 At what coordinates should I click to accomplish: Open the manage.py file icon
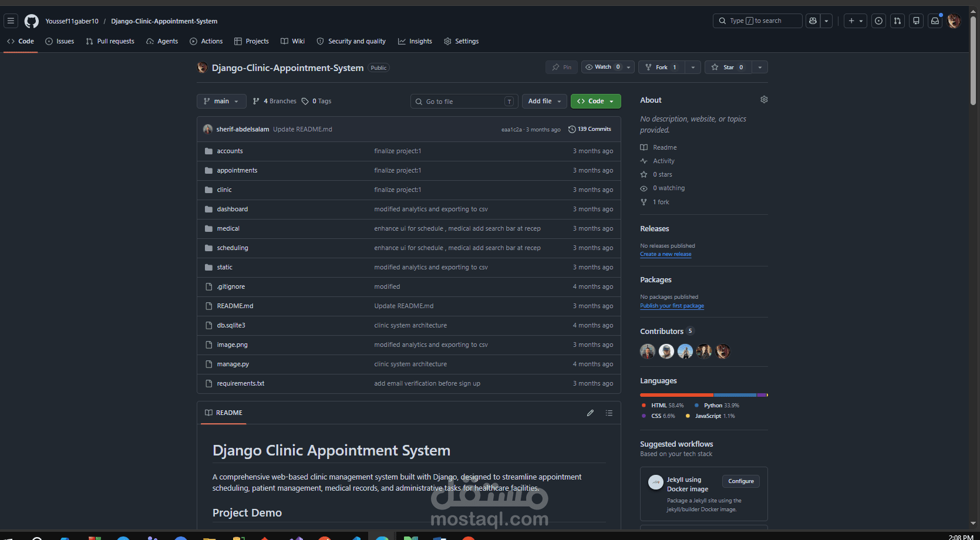pyautogui.click(x=208, y=364)
